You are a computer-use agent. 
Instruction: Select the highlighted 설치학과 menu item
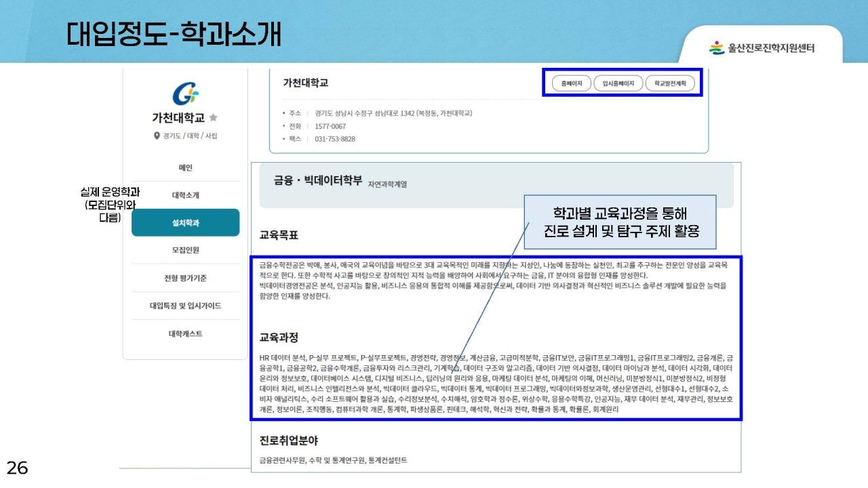coord(185,222)
